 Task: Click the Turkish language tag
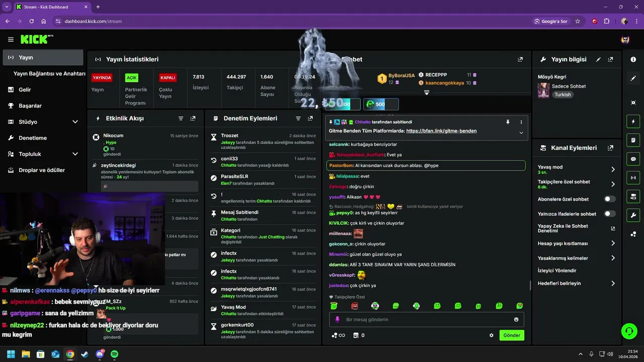[x=562, y=95]
